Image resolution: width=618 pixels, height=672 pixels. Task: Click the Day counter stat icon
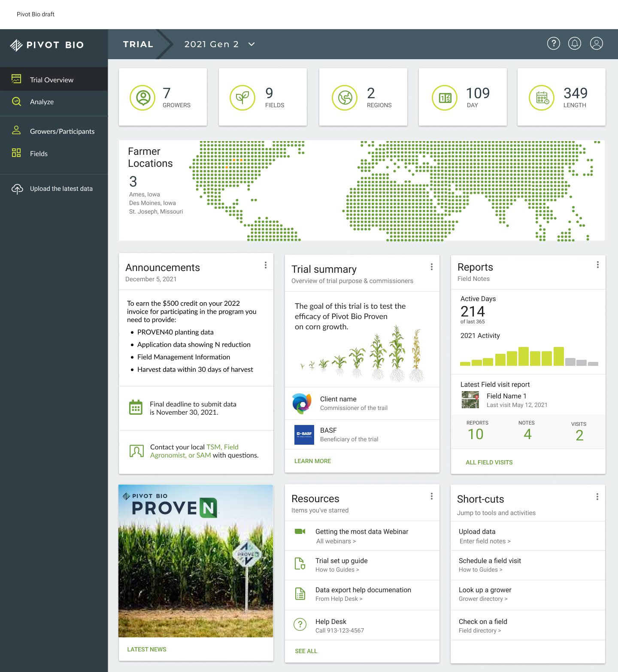pyautogui.click(x=445, y=98)
